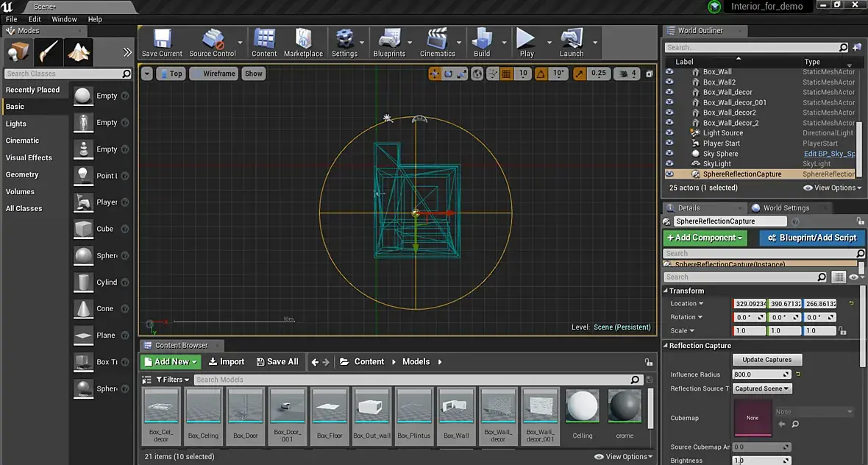Toggle rotation angle snapping in viewport
868x465 pixels.
point(541,74)
